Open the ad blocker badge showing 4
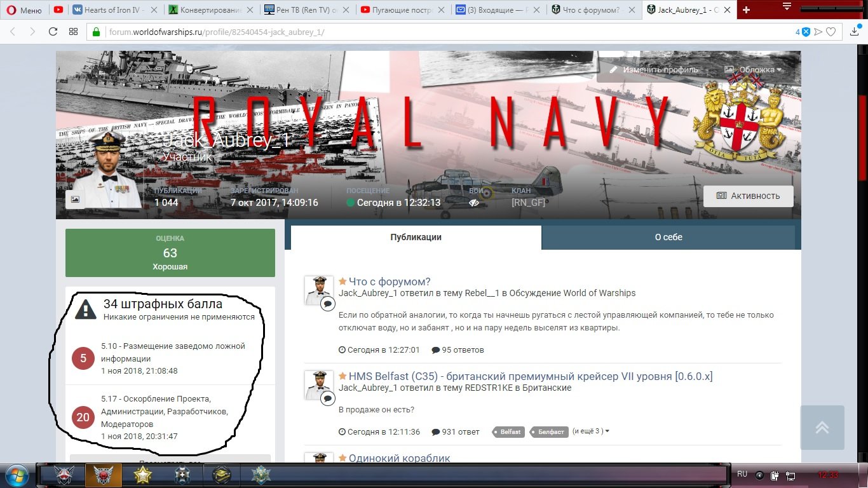 coord(803,32)
